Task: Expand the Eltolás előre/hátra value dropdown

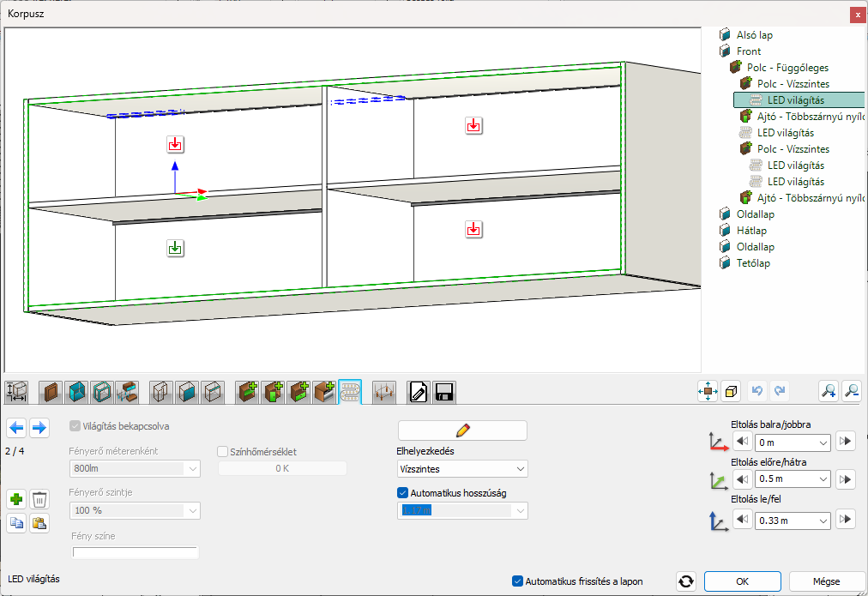Action: tap(793, 481)
